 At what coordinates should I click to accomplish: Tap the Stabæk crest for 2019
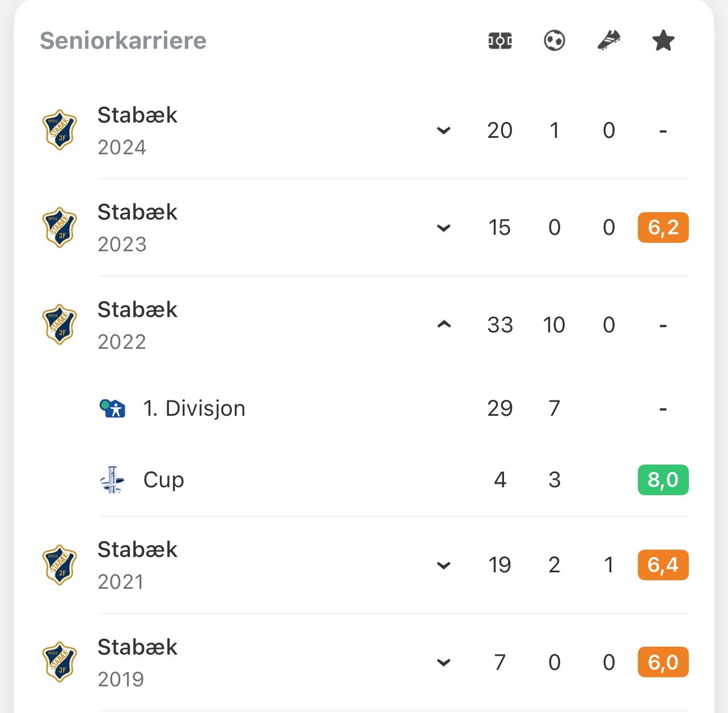[x=60, y=662]
